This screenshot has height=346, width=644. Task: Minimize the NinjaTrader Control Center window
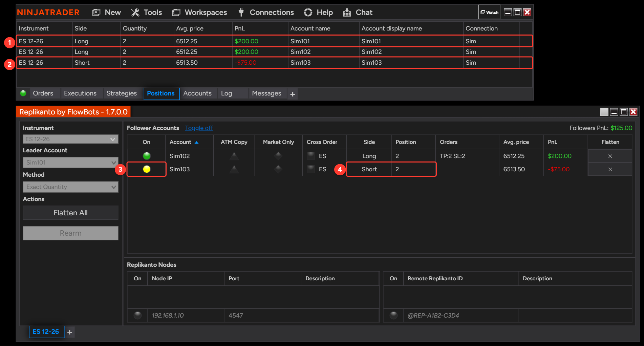click(508, 12)
